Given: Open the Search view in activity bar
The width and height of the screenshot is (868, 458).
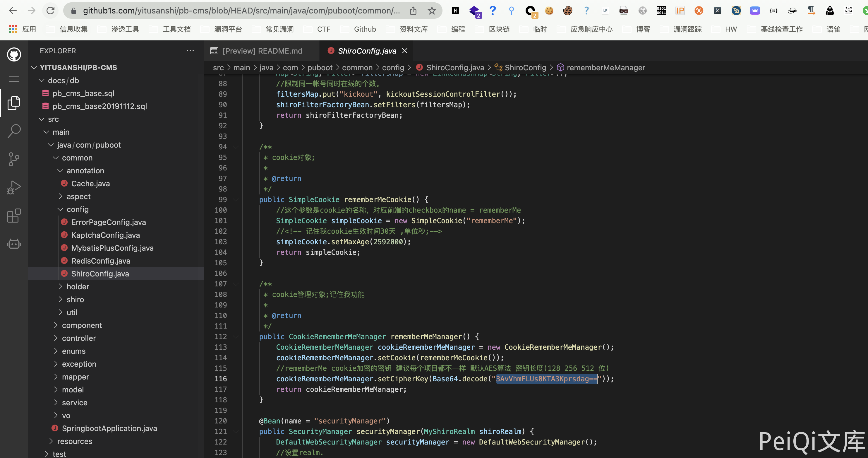Looking at the screenshot, I should pyautogui.click(x=14, y=131).
